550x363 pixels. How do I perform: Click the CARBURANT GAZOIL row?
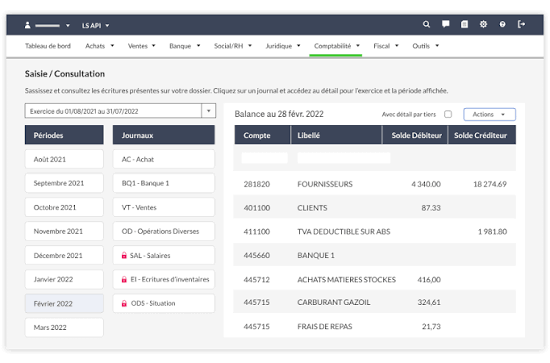[x=375, y=302]
